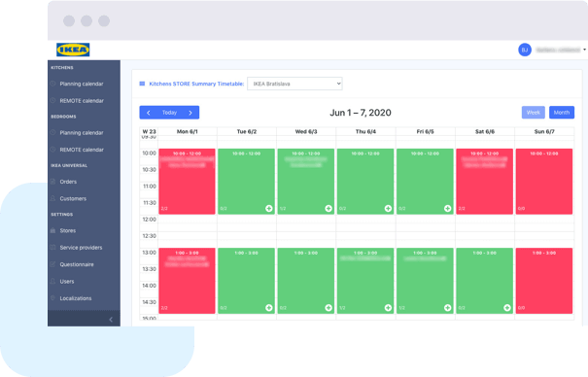This screenshot has width=588, height=377.
Task: Click the W 23 week number label
Action: [149, 131]
